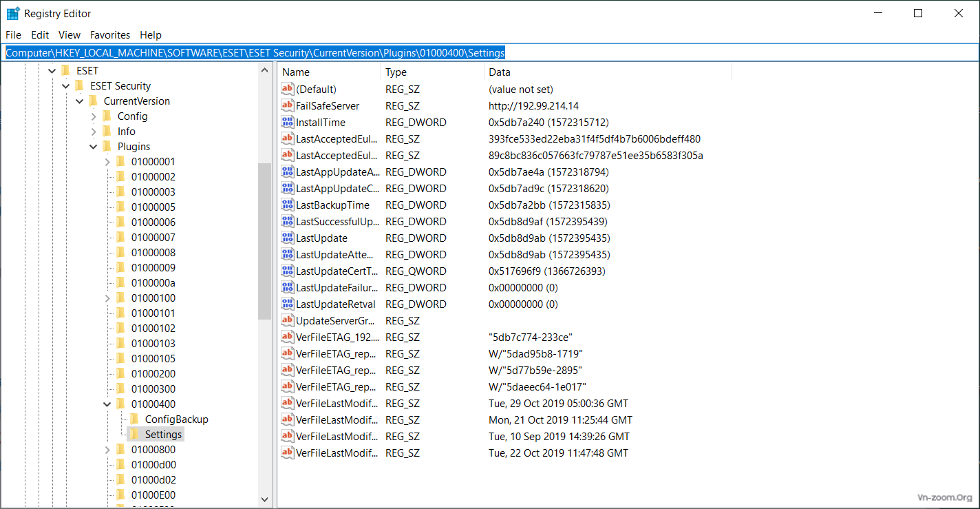Select the LastUpdateRetval value icon
Screen dimensions: 980x509
click(288, 304)
